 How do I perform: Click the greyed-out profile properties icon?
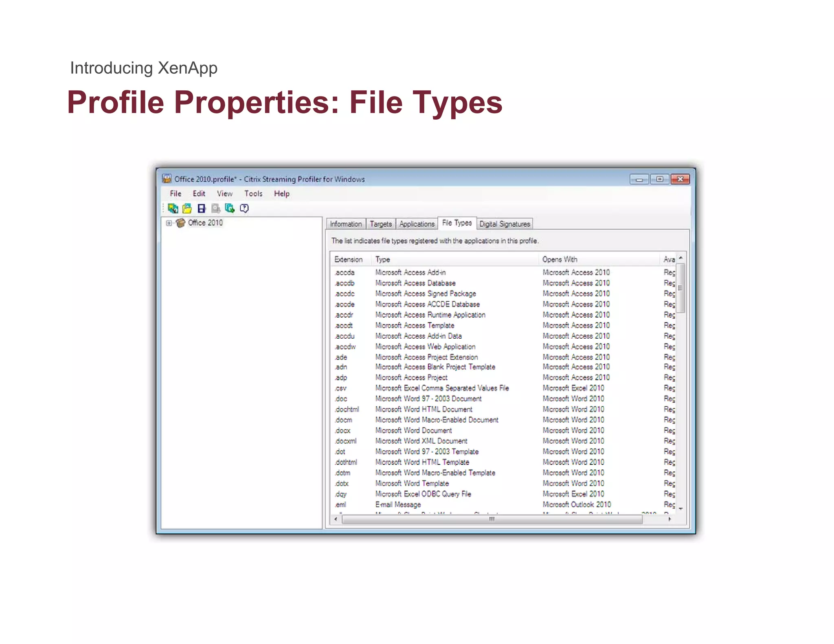pos(215,208)
